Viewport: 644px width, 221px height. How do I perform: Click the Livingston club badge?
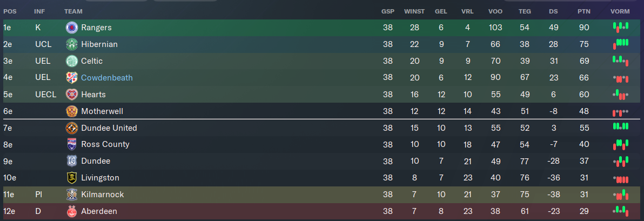click(72, 178)
